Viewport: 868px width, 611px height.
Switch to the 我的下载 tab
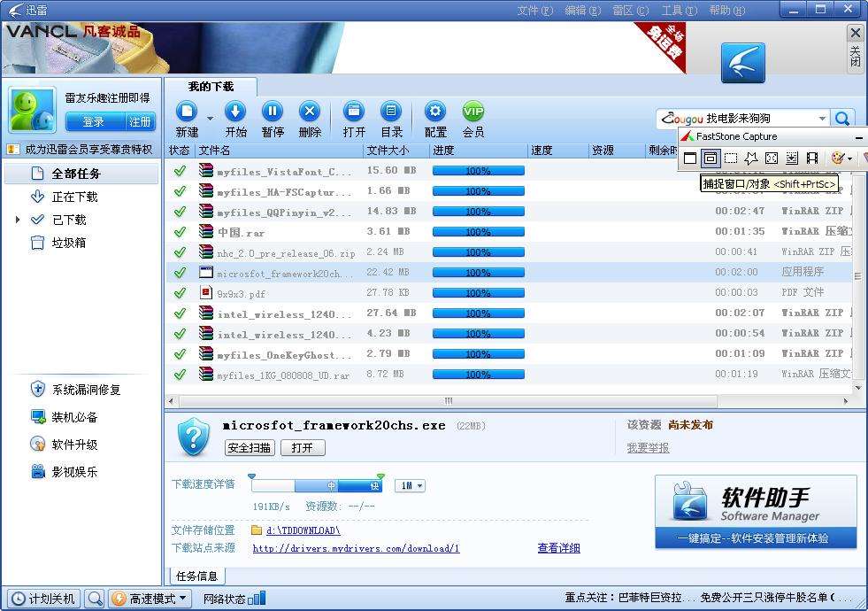tap(211, 87)
